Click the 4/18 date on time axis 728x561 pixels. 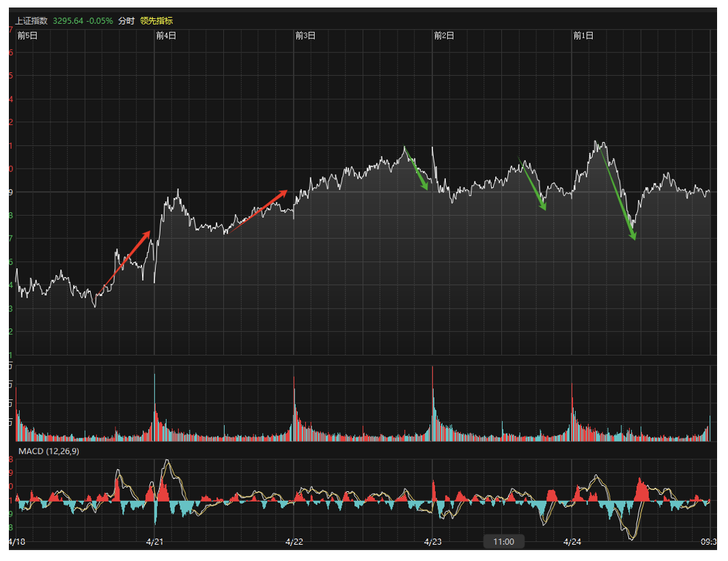[17, 542]
